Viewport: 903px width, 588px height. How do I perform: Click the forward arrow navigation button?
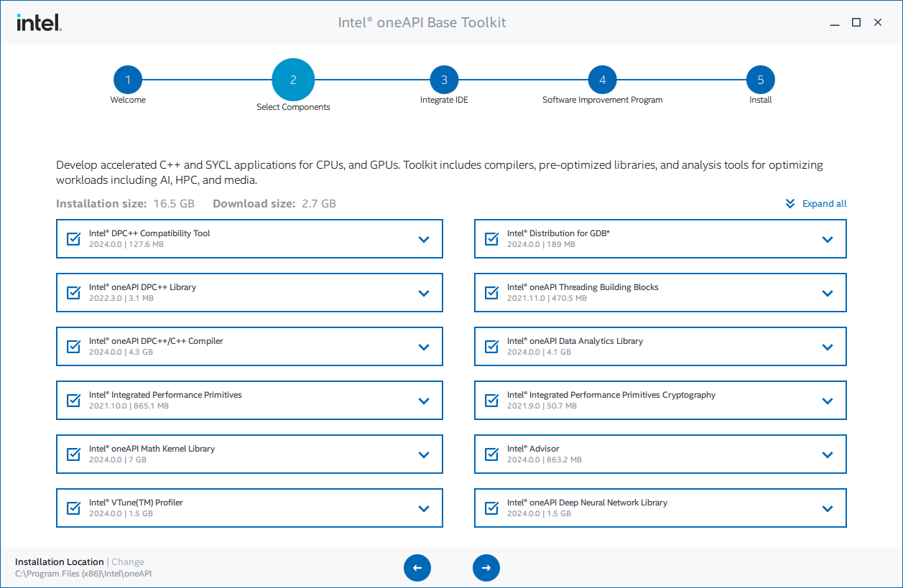(x=486, y=568)
